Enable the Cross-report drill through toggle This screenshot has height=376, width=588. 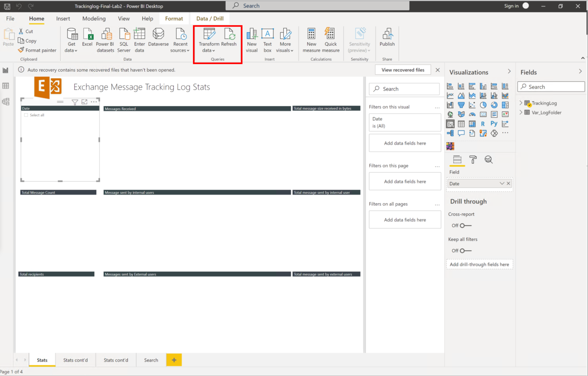462,226
